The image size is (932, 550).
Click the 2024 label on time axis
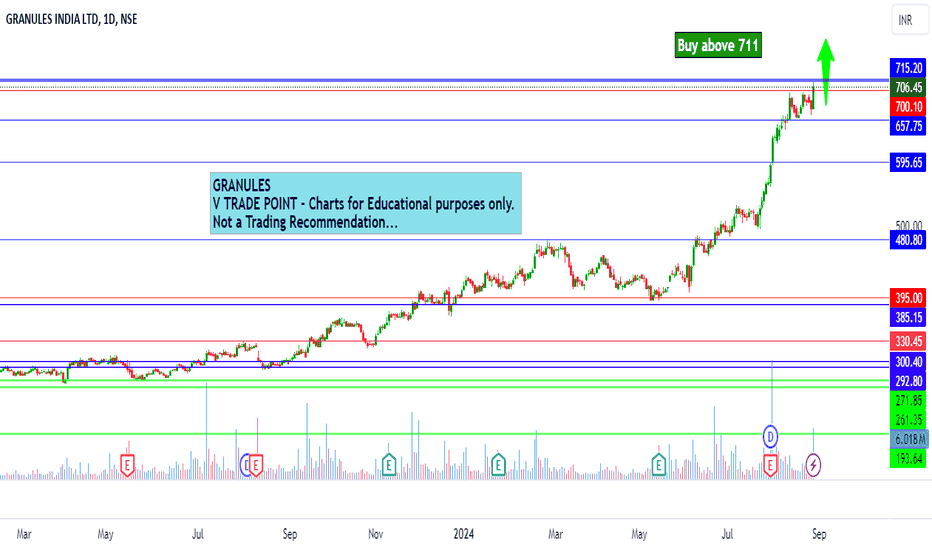point(464,534)
